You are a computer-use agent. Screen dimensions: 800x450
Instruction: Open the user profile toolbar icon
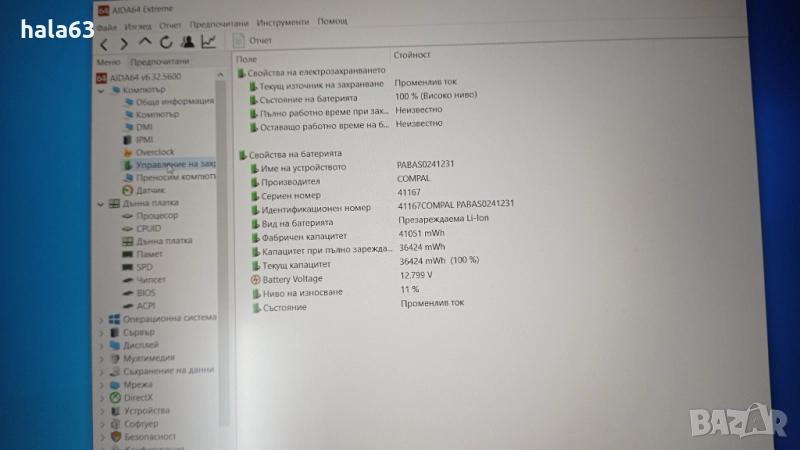point(187,42)
